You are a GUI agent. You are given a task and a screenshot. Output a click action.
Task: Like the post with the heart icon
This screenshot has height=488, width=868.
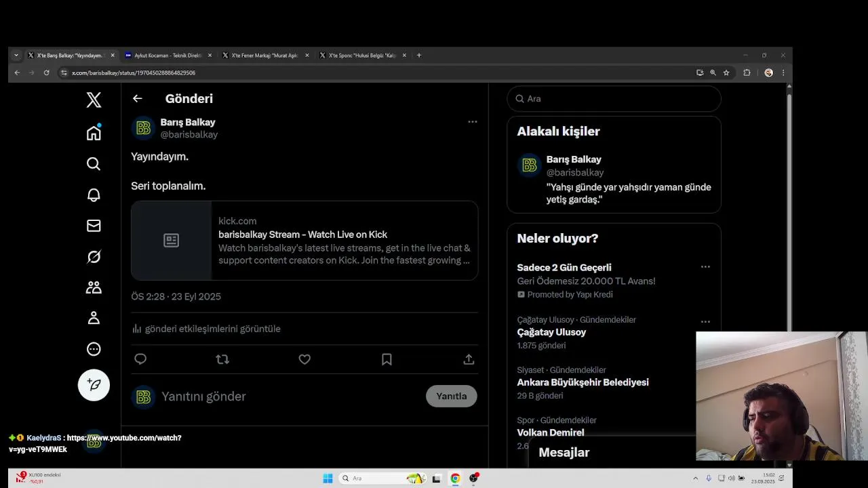[304, 359]
